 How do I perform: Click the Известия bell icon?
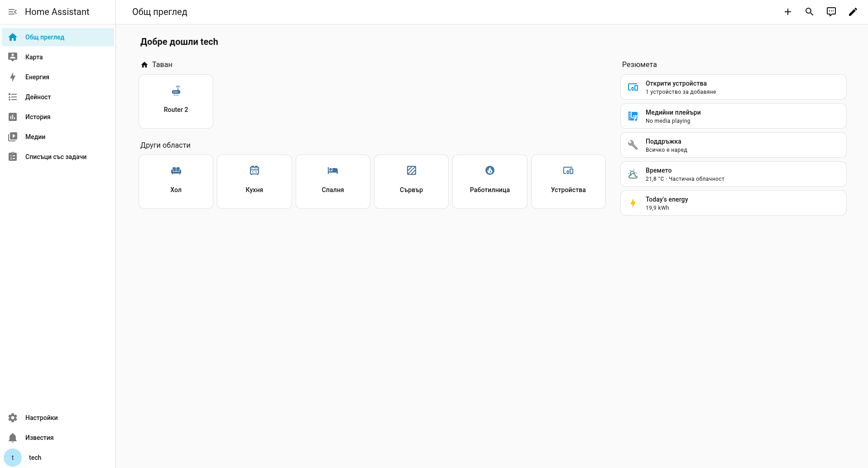tap(13, 438)
